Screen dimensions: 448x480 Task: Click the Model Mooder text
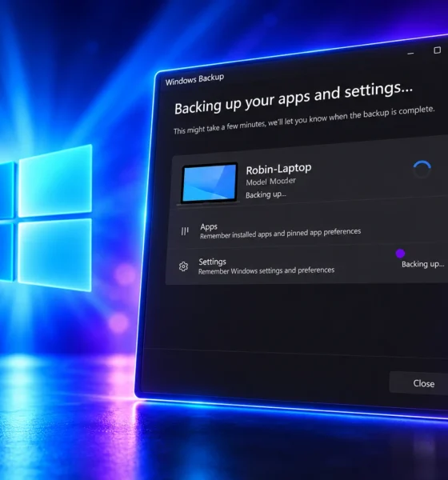pos(270,182)
